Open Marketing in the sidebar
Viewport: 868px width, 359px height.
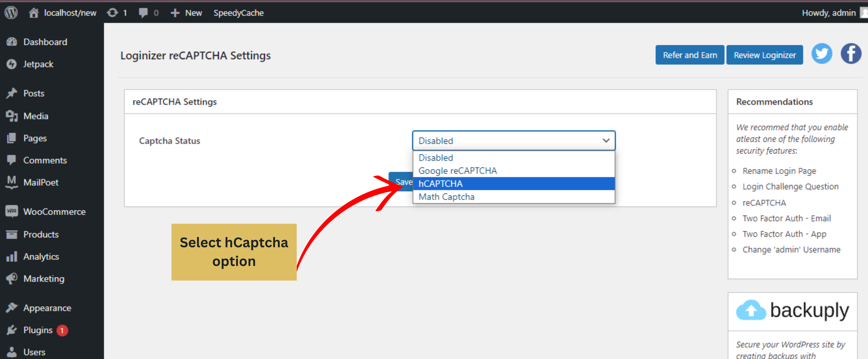tap(44, 279)
